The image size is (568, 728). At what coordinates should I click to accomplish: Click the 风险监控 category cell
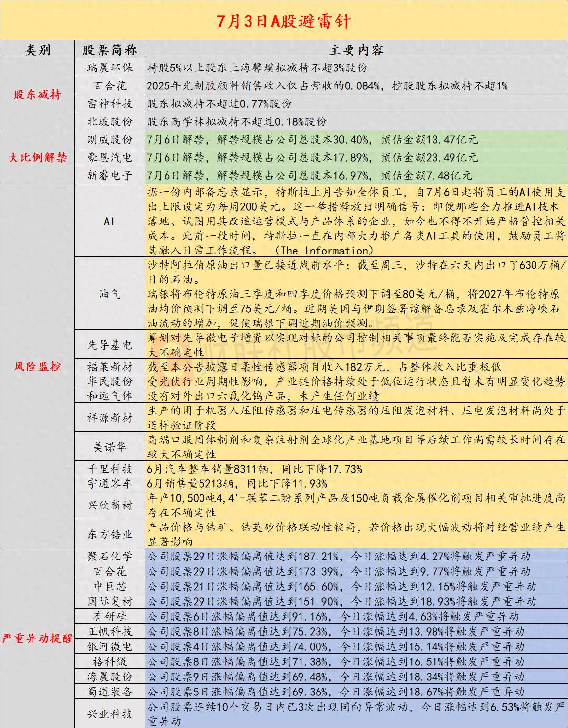(38, 366)
